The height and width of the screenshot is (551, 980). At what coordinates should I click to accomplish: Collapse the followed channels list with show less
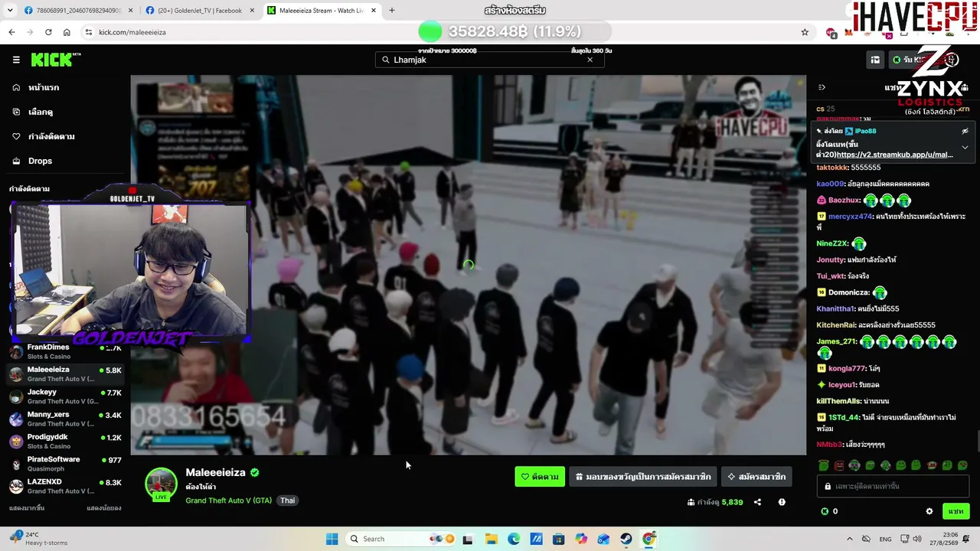104,508
